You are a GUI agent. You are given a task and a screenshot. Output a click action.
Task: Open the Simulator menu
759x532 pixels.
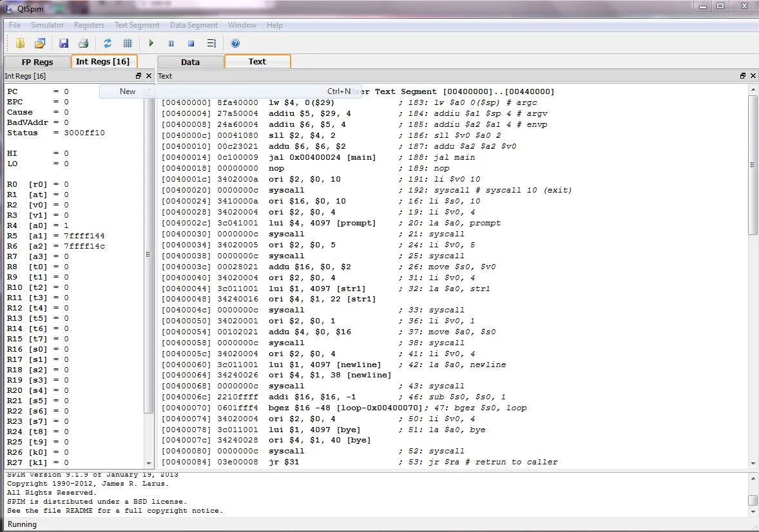coord(48,25)
